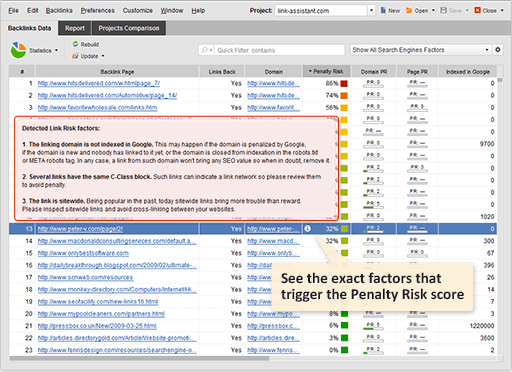Open the Show All Search Engines Factors dropdown
Screen dimensions: 512x372
click(421, 50)
